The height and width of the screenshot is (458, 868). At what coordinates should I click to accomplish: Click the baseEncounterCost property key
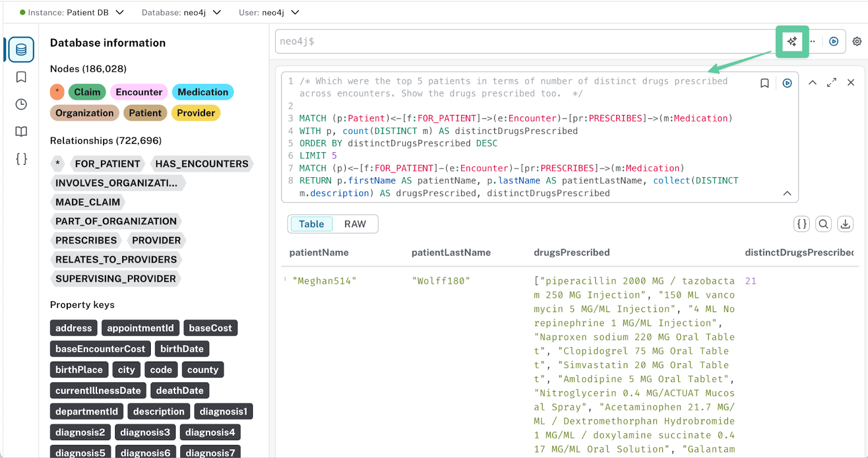100,349
